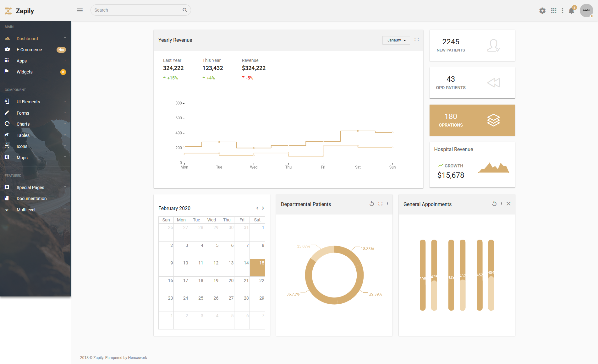
Task: Expand the Dashboard sidebar menu
Action: click(x=35, y=39)
